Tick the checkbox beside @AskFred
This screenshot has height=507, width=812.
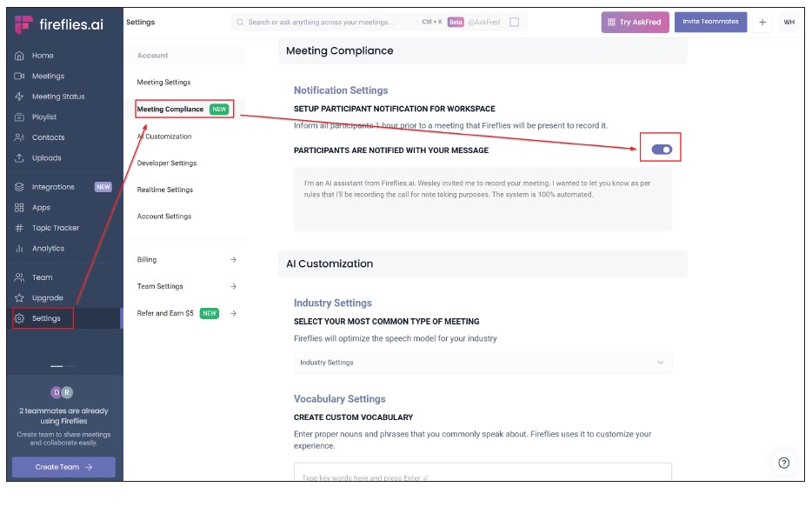pyautogui.click(x=514, y=23)
